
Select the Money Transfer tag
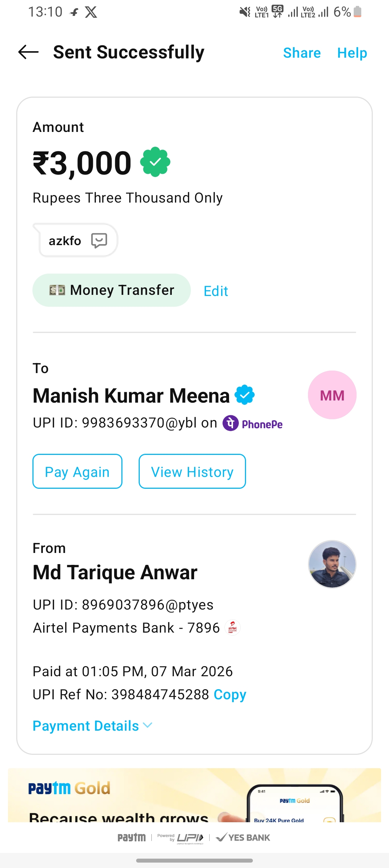pyautogui.click(x=112, y=290)
